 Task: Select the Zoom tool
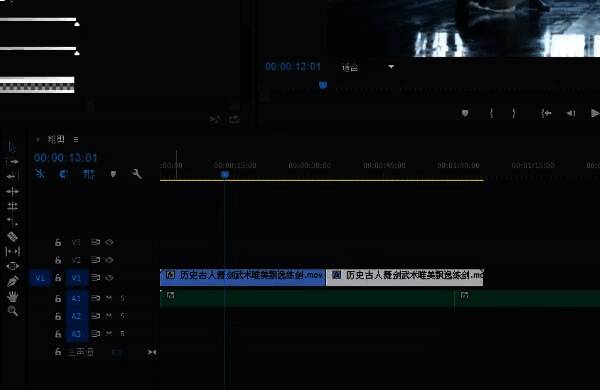click(13, 311)
